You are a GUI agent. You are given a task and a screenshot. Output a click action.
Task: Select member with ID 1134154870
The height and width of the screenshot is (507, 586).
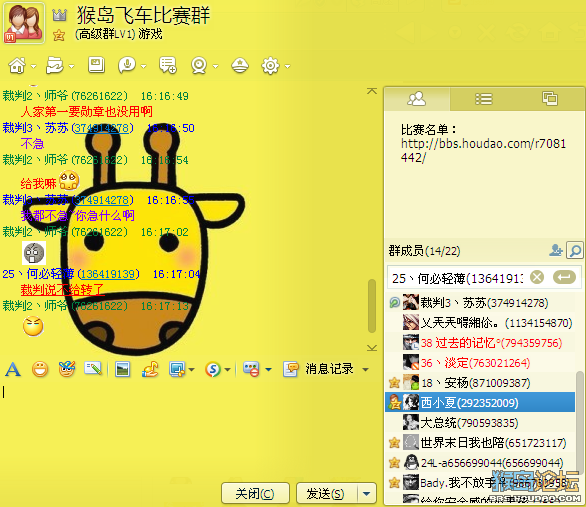(x=480, y=323)
